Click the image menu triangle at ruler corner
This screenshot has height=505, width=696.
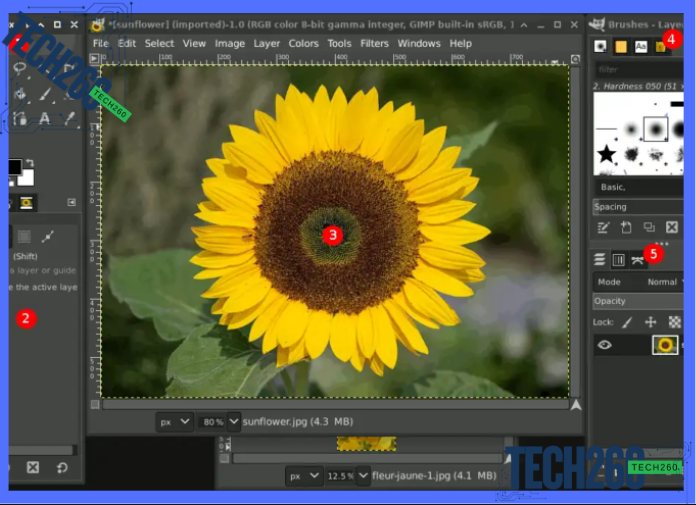(x=94, y=58)
